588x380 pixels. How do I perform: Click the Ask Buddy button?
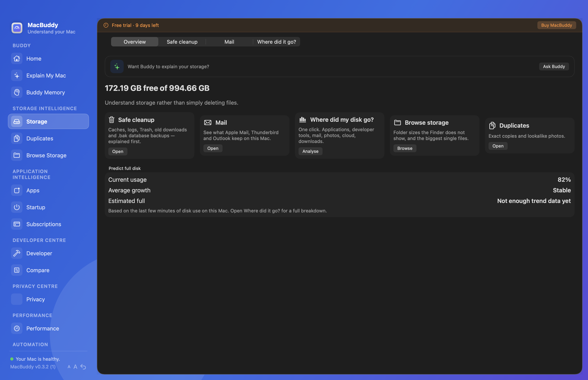pyautogui.click(x=554, y=66)
